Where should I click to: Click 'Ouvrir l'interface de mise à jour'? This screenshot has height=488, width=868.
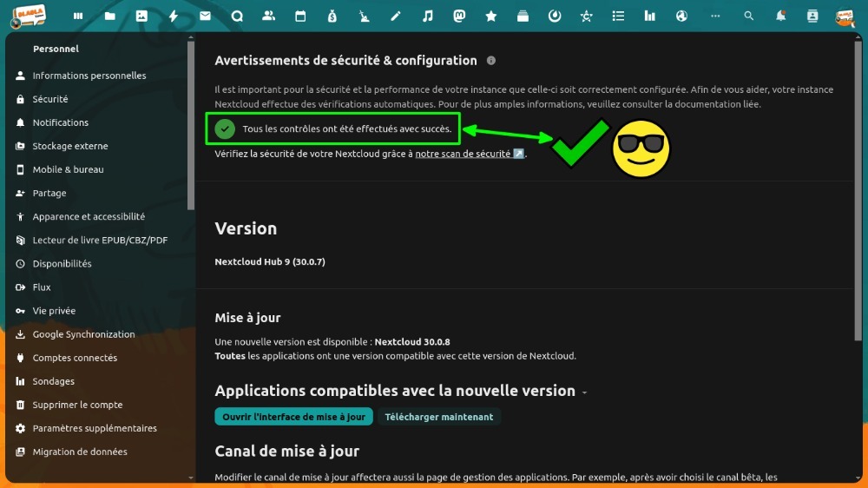pyautogui.click(x=293, y=417)
